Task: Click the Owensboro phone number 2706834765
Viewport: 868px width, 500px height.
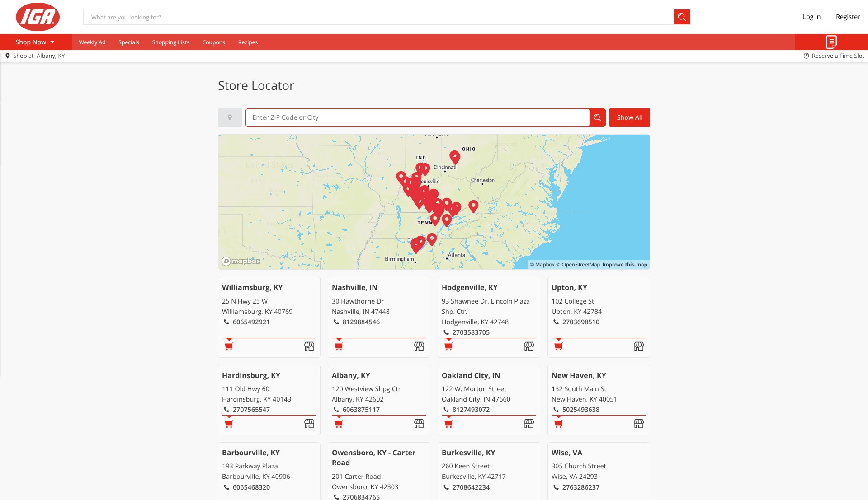Action: [361, 497]
